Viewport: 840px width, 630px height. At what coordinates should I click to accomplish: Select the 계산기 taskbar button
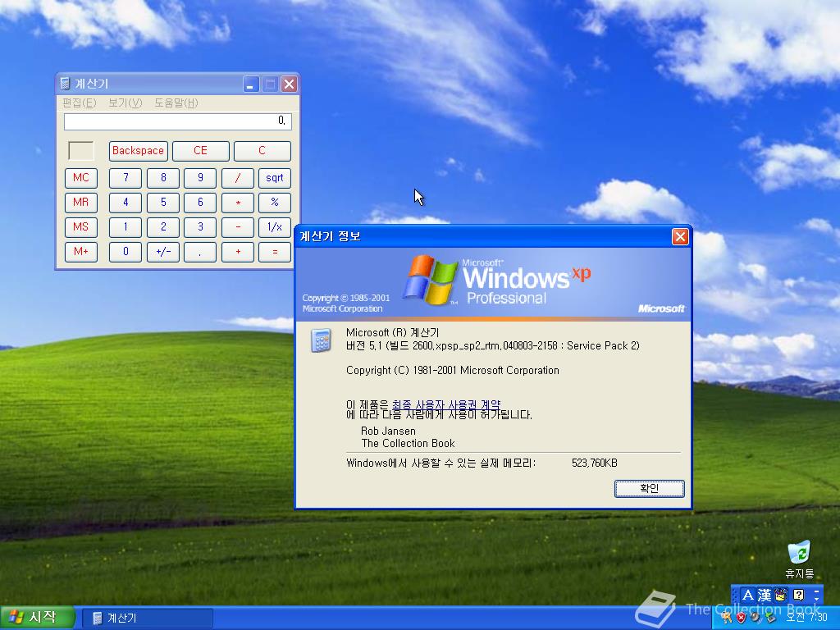148,618
